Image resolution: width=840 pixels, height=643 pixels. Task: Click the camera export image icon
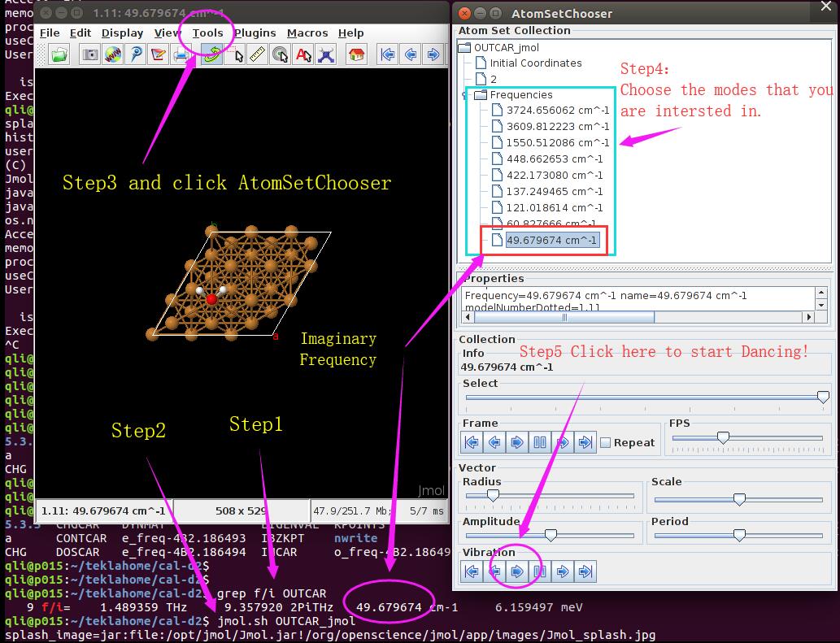coord(89,54)
